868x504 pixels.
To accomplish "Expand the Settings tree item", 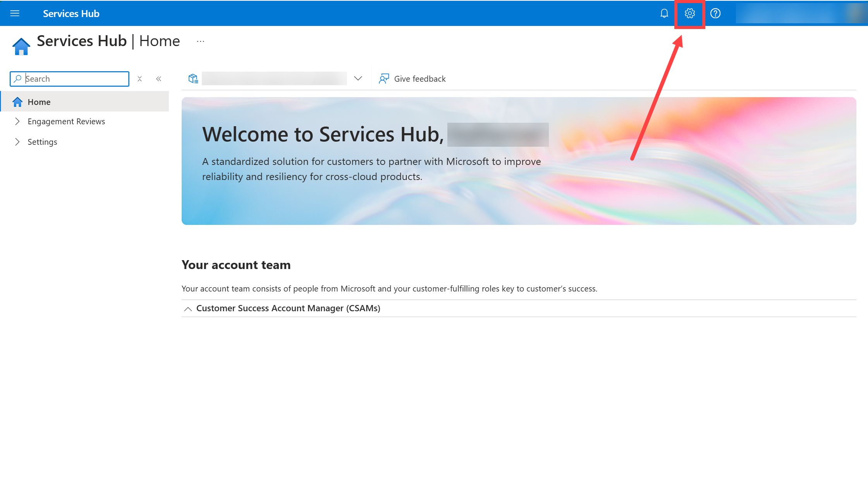I will 17,142.
